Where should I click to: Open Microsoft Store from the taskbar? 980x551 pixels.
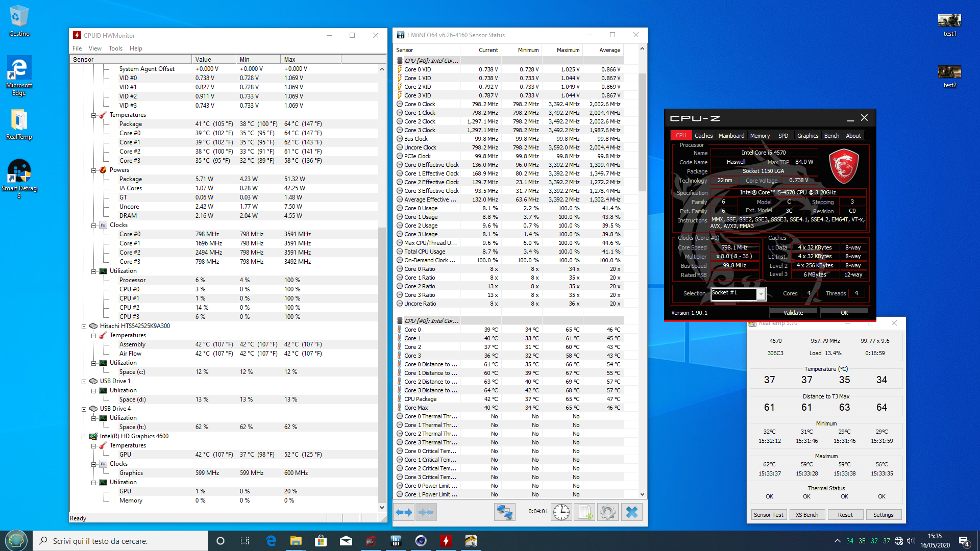point(321,541)
